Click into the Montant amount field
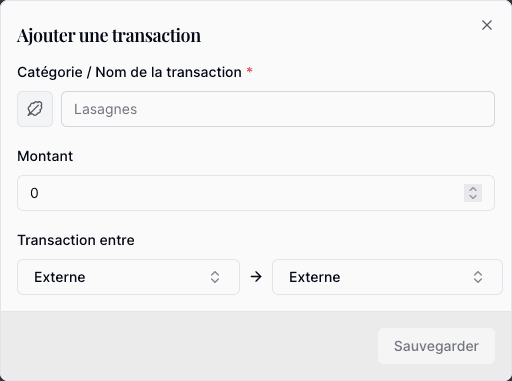 (256, 193)
